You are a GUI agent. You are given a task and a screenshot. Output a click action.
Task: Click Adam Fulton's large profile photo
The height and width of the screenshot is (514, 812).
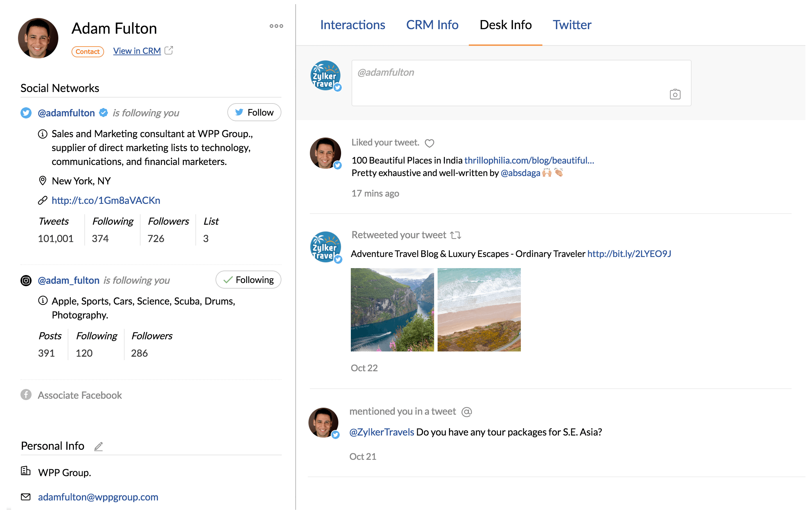38,38
